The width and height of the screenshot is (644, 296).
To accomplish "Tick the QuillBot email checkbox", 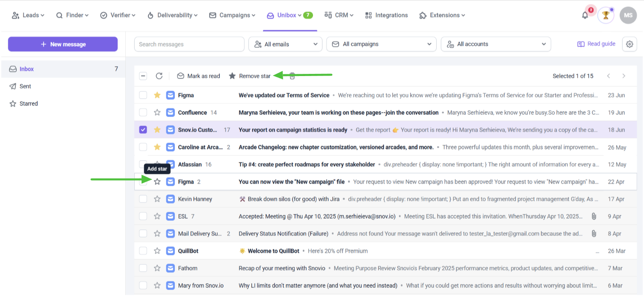I will click(x=143, y=251).
